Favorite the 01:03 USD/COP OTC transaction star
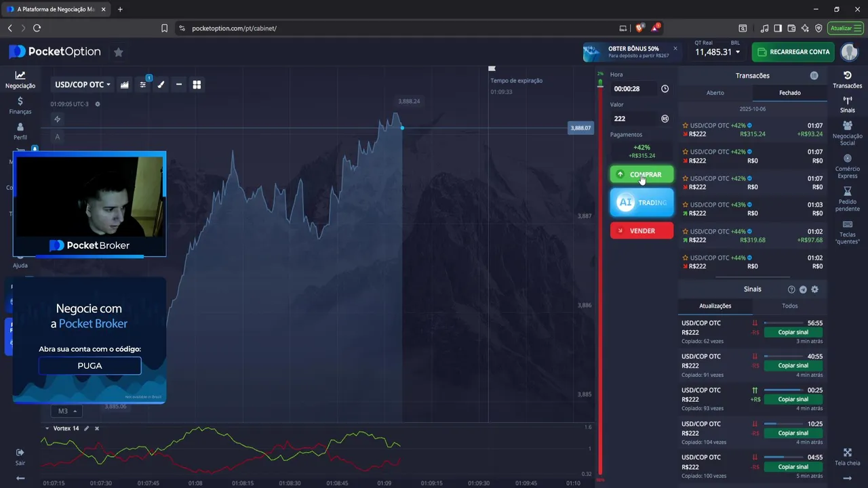868x488 pixels. (x=686, y=205)
